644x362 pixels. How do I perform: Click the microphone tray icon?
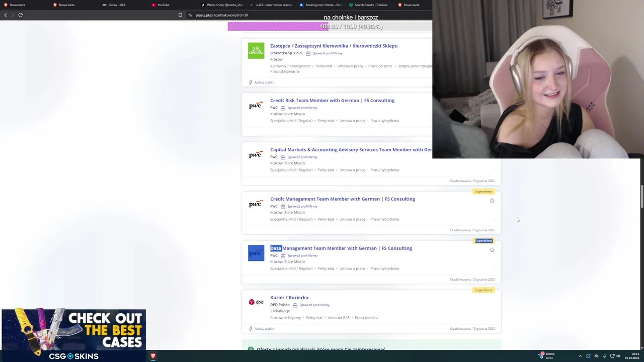[604, 356]
